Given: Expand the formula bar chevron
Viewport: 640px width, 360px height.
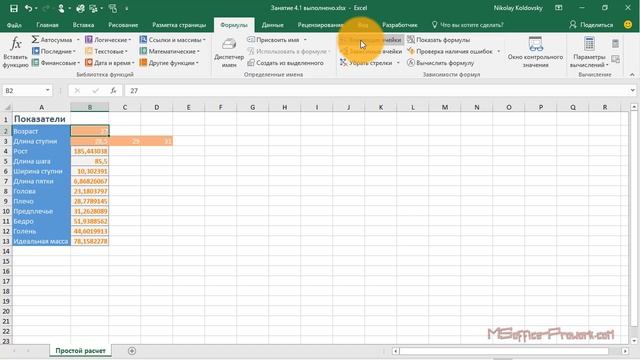Looking at the screenshot, I should pos(632,91).
